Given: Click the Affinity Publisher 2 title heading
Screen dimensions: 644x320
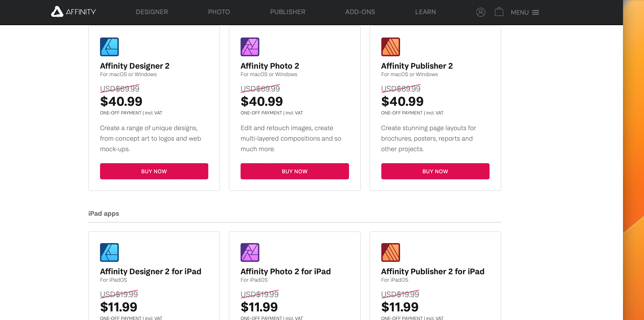Looking at the screenshot, I should point(417,66).
